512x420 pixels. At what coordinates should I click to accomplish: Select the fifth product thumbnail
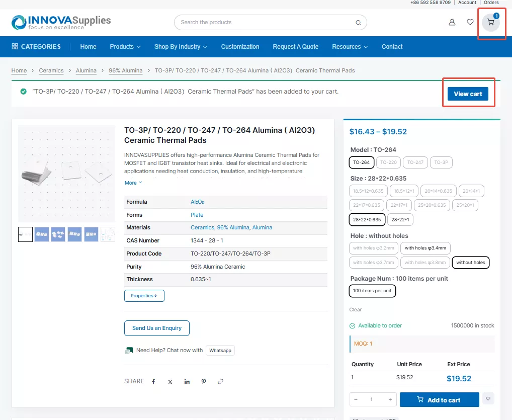(x=91, y=234)
